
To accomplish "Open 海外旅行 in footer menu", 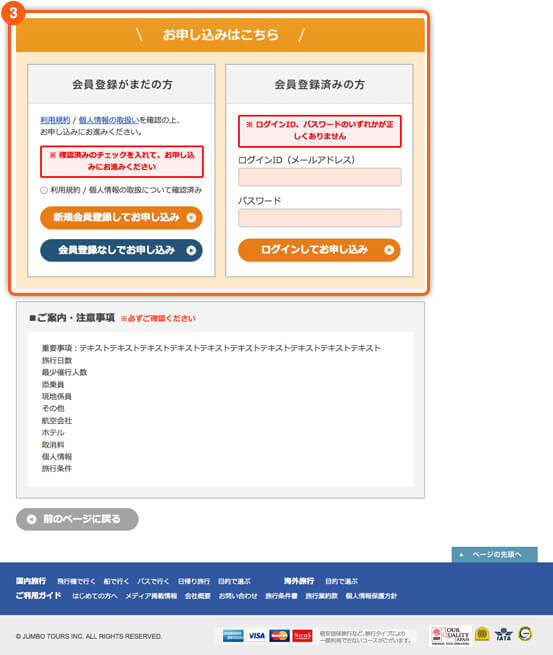I will [x=299, y=581].
